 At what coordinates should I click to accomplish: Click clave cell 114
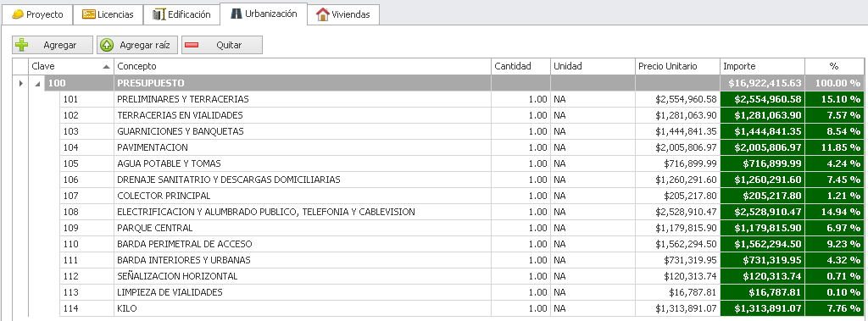[87, 307]
